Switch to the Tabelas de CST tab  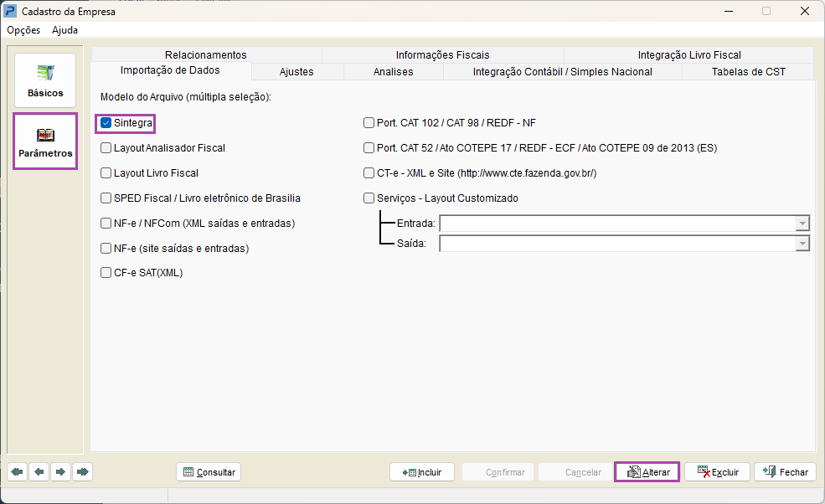[x=748, y=72]
